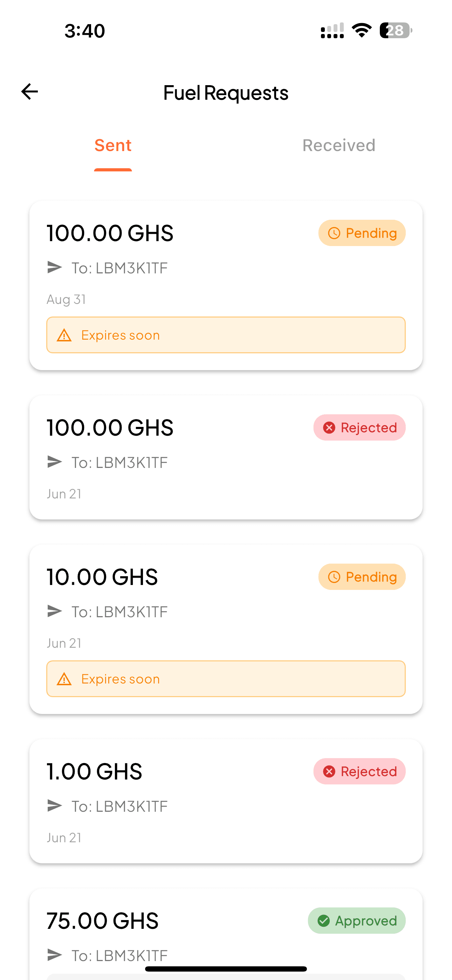Tap send icon on rejected 100.00 GHS request

[54, 462]
